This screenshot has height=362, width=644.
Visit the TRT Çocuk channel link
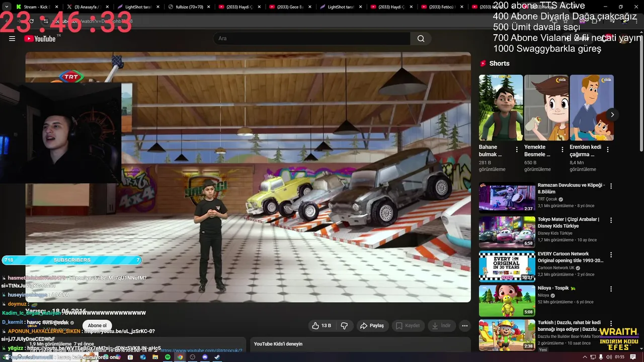pyautogui.click(x=547, y=199)
